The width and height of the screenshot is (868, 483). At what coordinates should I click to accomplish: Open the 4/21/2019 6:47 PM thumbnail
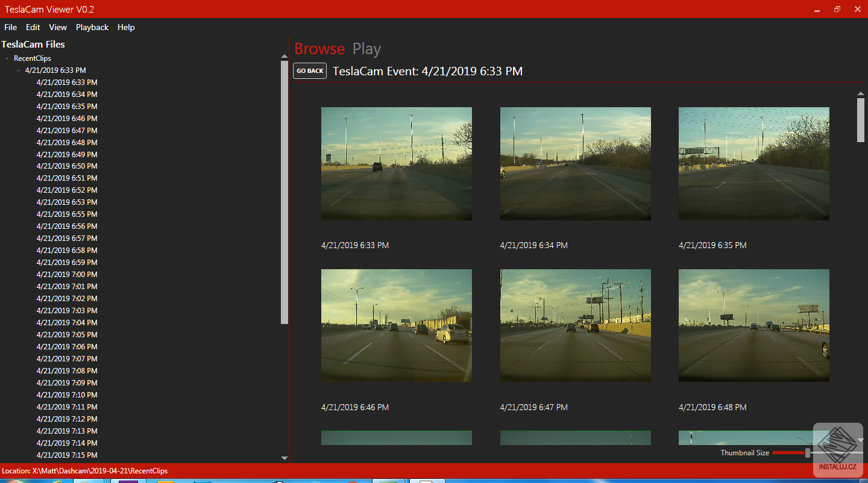coord(575,325)
